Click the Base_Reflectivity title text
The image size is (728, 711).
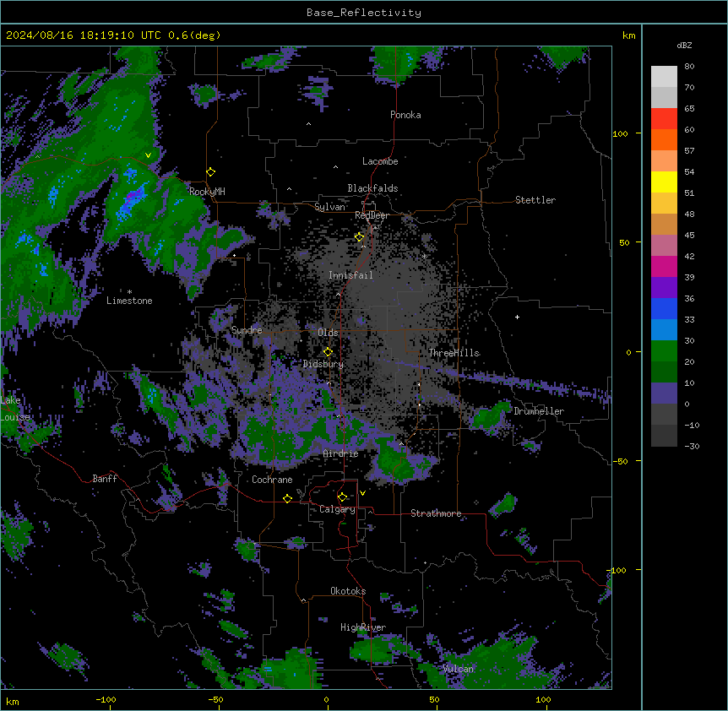[364, 13]
